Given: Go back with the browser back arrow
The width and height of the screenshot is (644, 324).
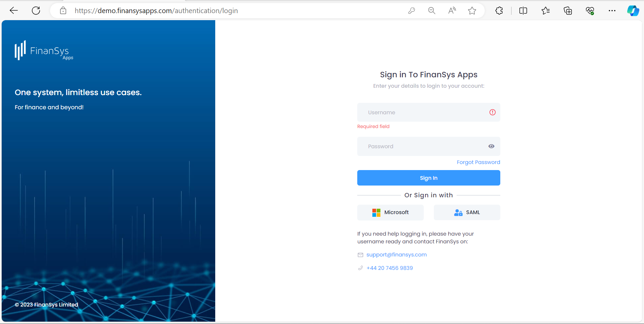Looking at the screenshot, I should [14, 11].
